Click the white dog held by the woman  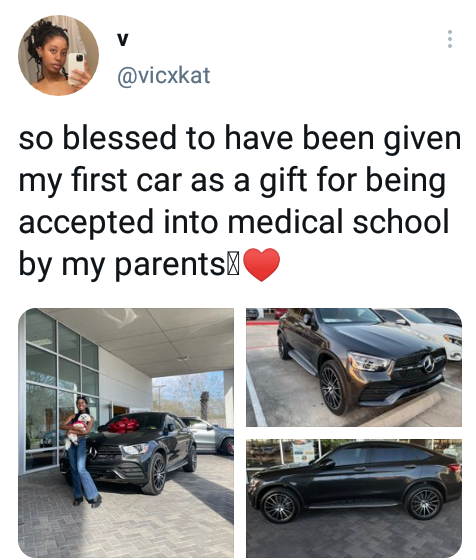click(x=76, y=430)
